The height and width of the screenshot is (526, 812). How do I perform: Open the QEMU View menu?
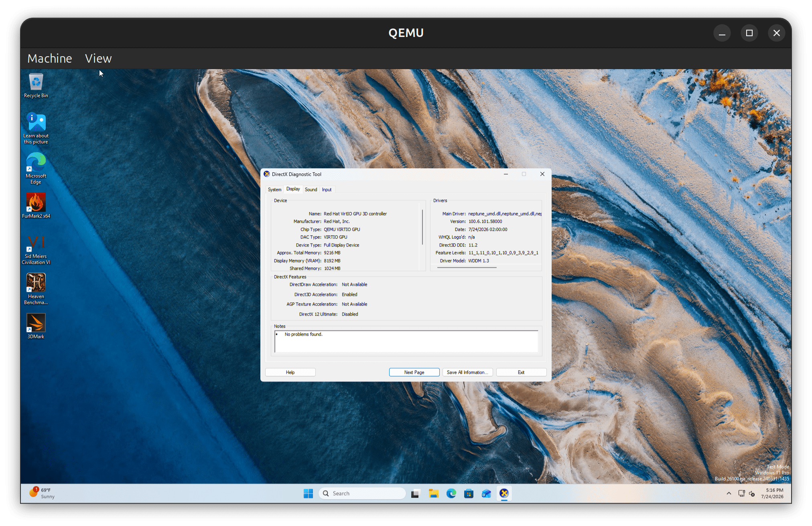pos(98,59)
